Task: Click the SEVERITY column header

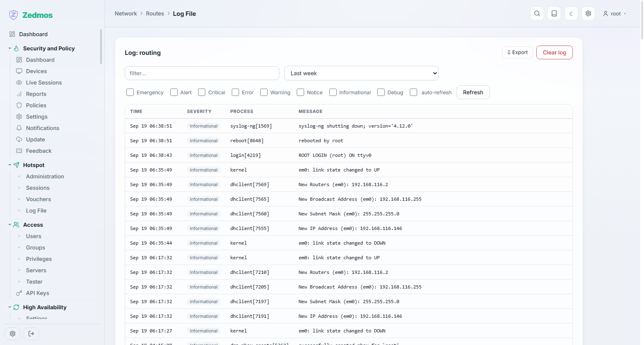Action: pyautogui.click(x=199, y=111)
